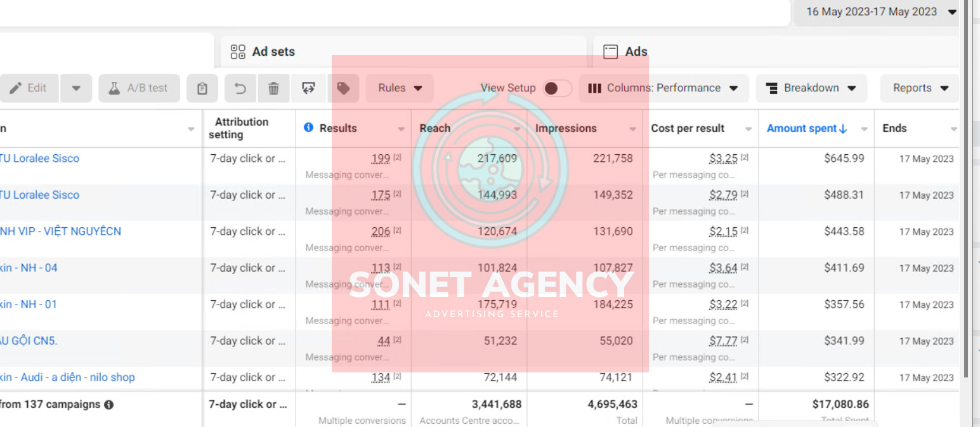Click the Results column header
This screenshot has width=980, height=427.
click(x=338, y=128)
